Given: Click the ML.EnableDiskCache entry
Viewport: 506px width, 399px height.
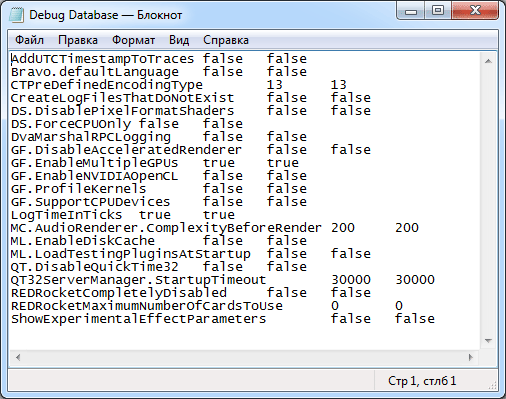Looking at the screenshot, I should 83,241.
